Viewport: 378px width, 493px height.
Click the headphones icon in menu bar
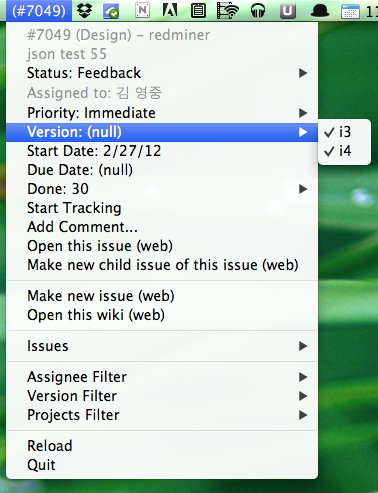pyautogui.click(x=258, y=11)
